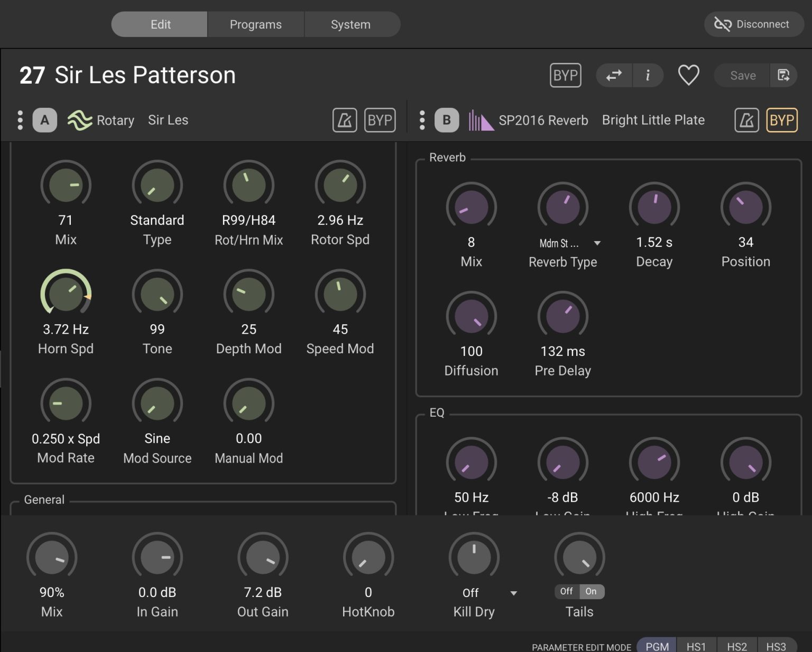The width and height of the screenshot is (812, 652).
Task: Click the Rotor Spd knob
Action: point(340,185)
